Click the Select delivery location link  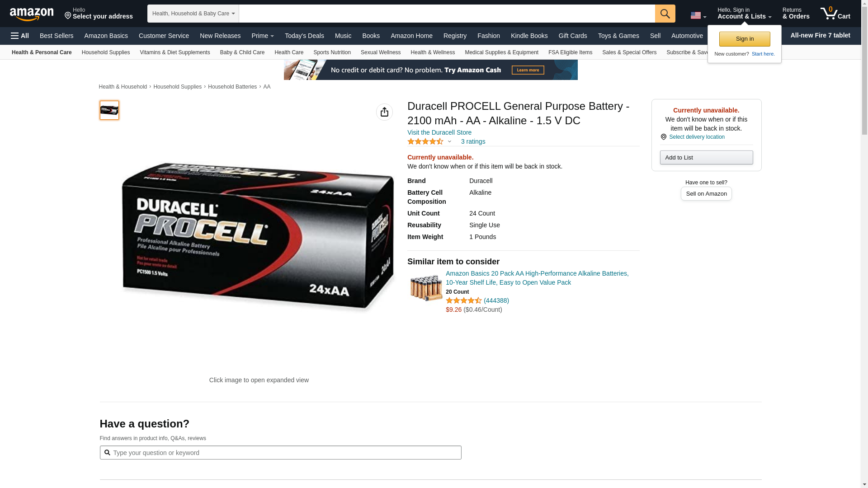click(697, 137)
